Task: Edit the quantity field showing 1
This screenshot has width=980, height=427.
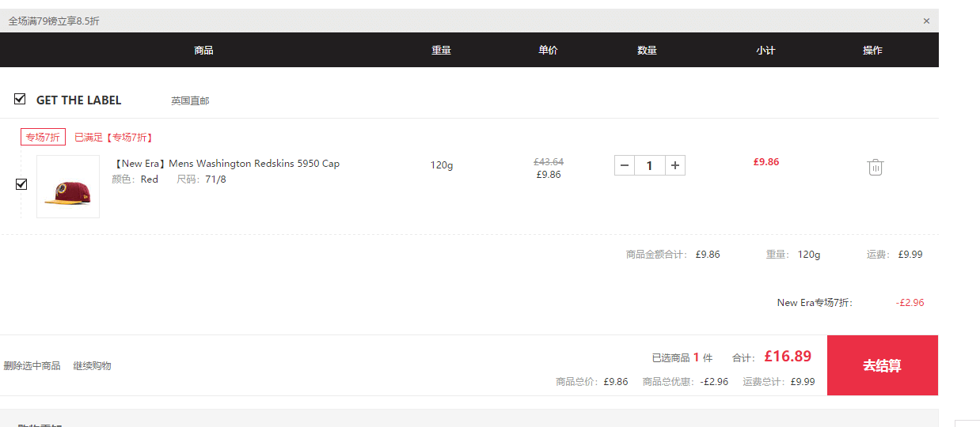Action: pos(650,165)
